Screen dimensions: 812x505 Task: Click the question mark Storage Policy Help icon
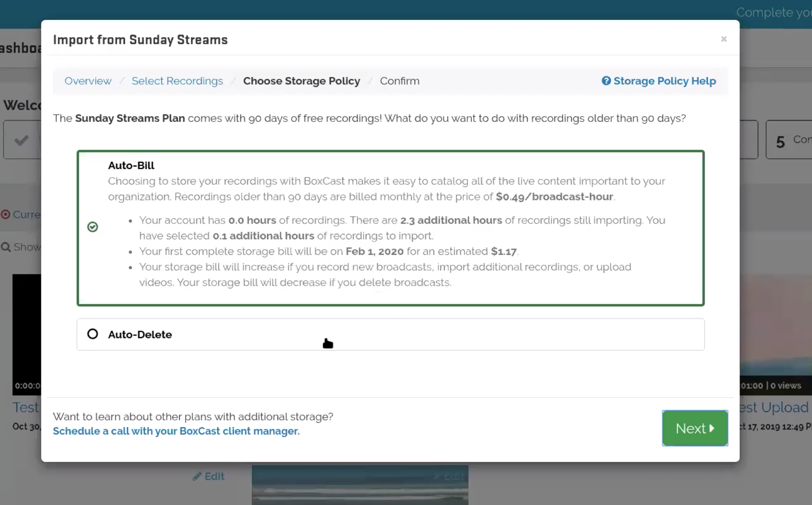pyautogui.click(x=606, y=81)
